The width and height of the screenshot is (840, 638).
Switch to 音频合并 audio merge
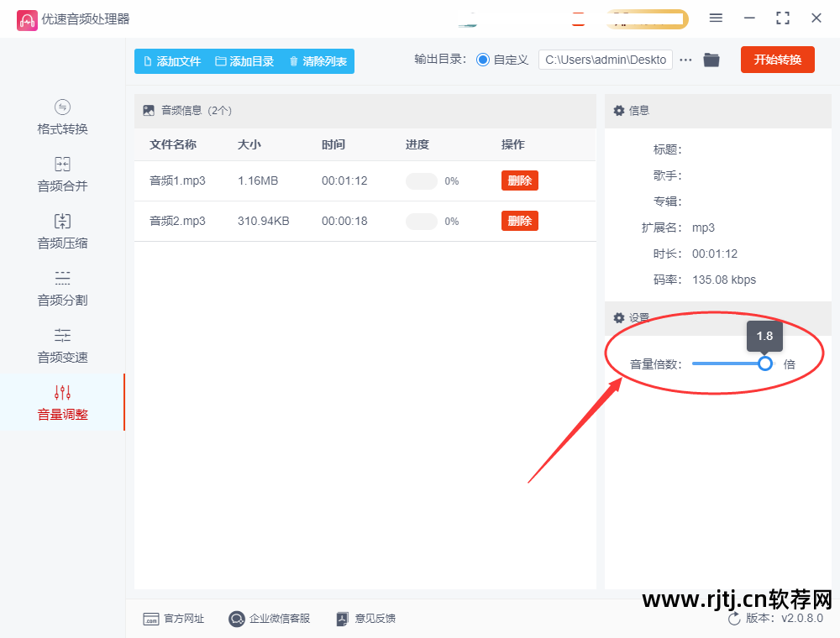(62, 175)
